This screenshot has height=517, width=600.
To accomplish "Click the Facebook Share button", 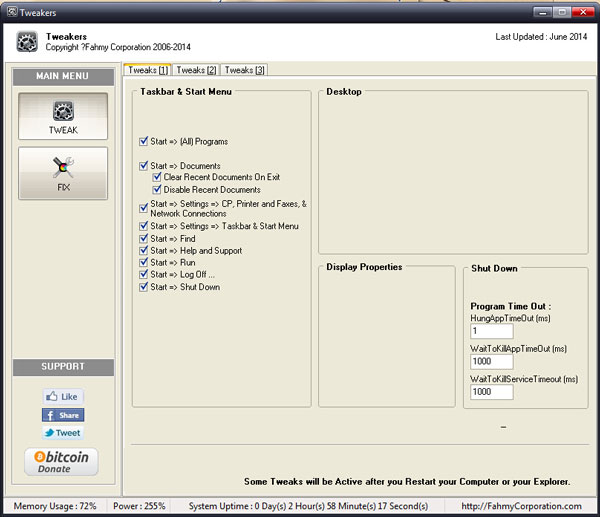I will [62, 415].
